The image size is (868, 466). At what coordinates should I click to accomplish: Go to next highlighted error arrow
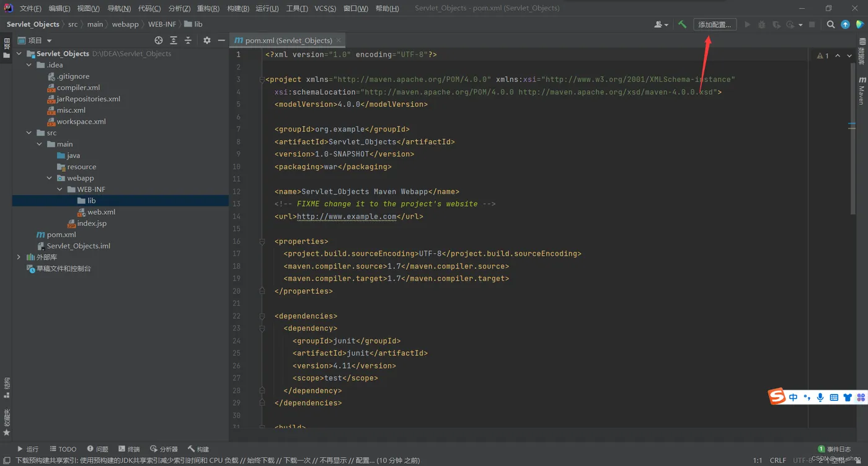pyautogui.click(x=849, y=55)
